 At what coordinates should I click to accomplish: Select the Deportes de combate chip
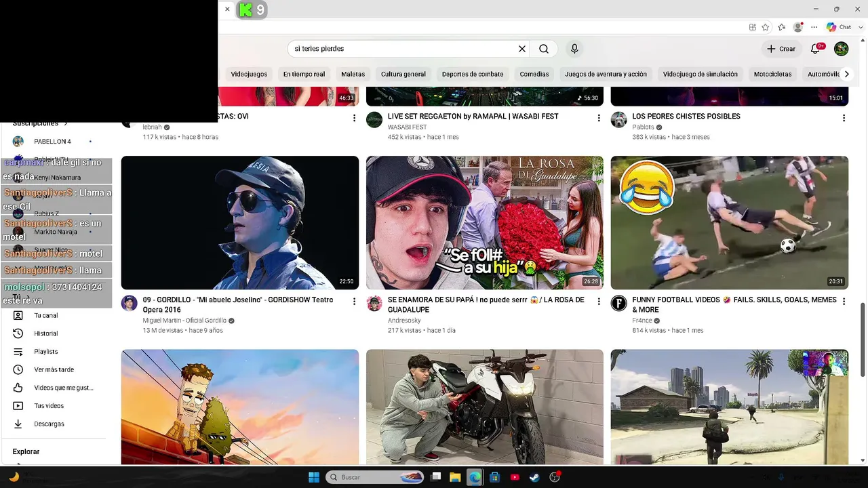pos(473,74)
